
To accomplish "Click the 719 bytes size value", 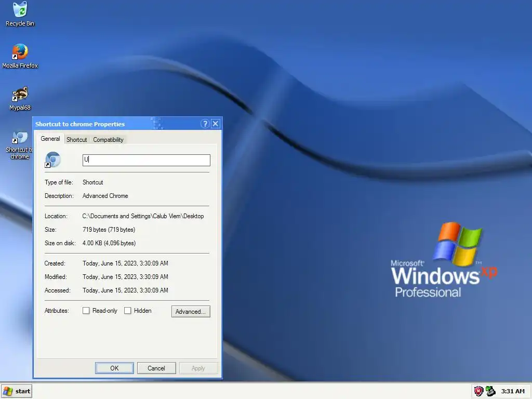I will (109, 230).
